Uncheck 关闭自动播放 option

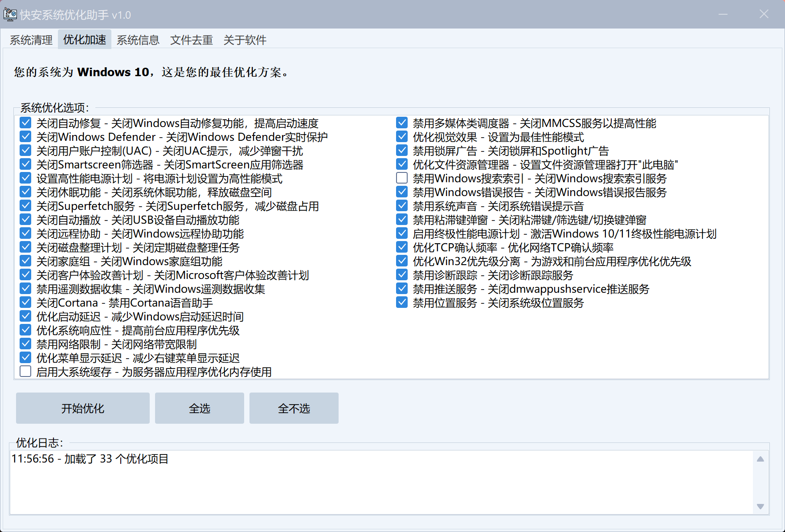coord(26,220)
